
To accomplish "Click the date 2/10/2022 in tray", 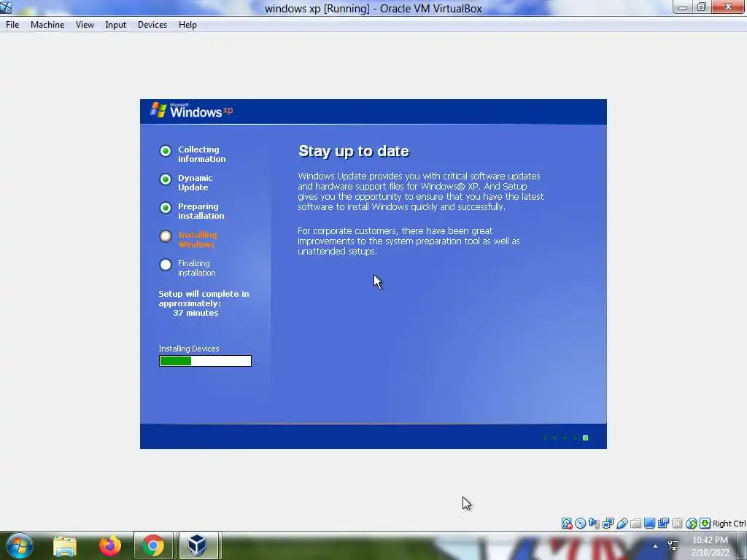I will click(x=711, y=553).
